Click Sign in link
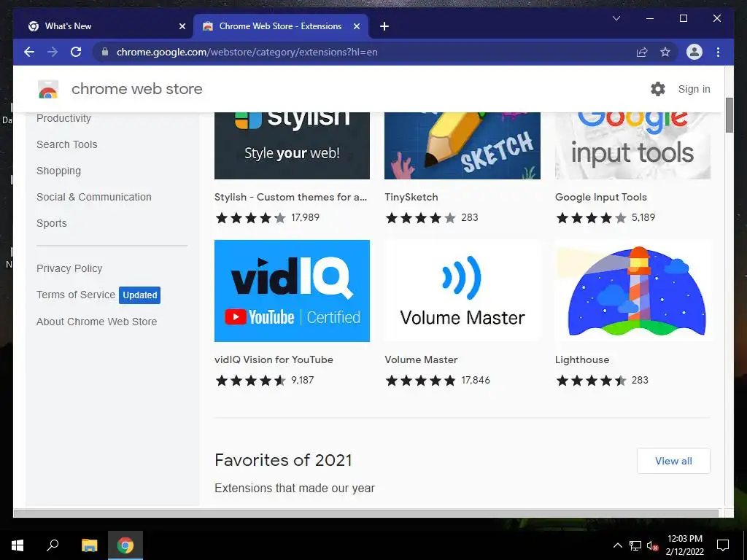The height and width of the screenshot is (560, 747). (x=694, y=89)
